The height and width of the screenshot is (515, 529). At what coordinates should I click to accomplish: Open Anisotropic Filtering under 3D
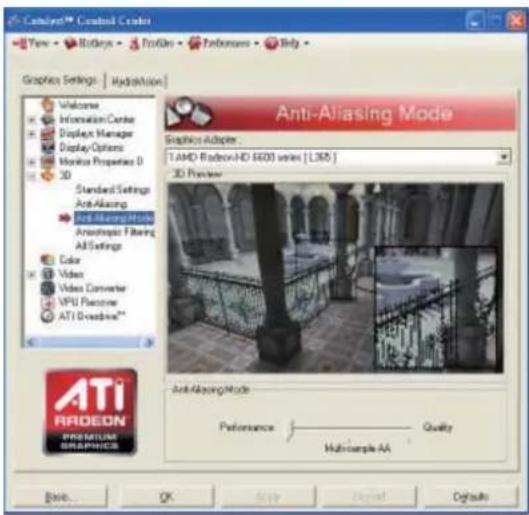[115, 232]
